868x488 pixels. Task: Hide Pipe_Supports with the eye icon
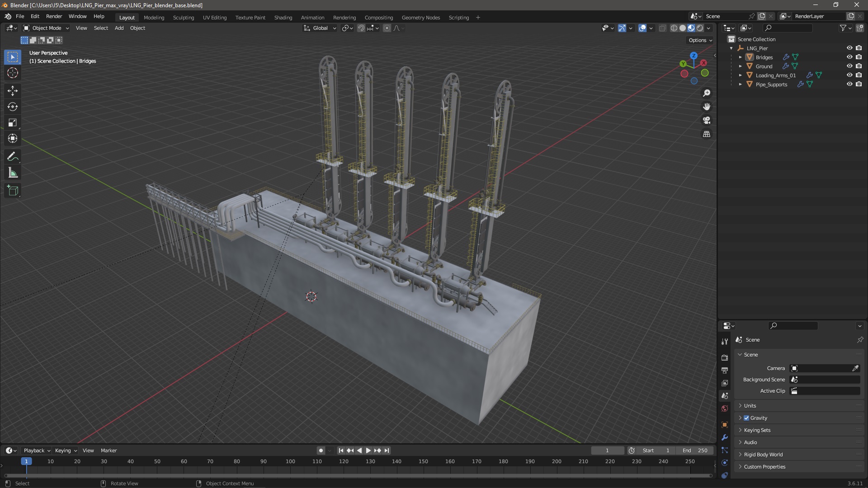pos(849,84)
